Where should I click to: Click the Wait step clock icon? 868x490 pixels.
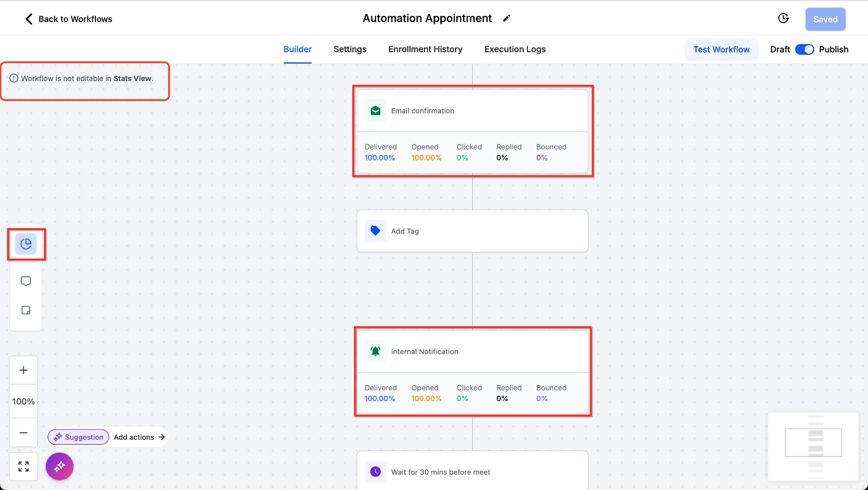[x=376, y=472]
